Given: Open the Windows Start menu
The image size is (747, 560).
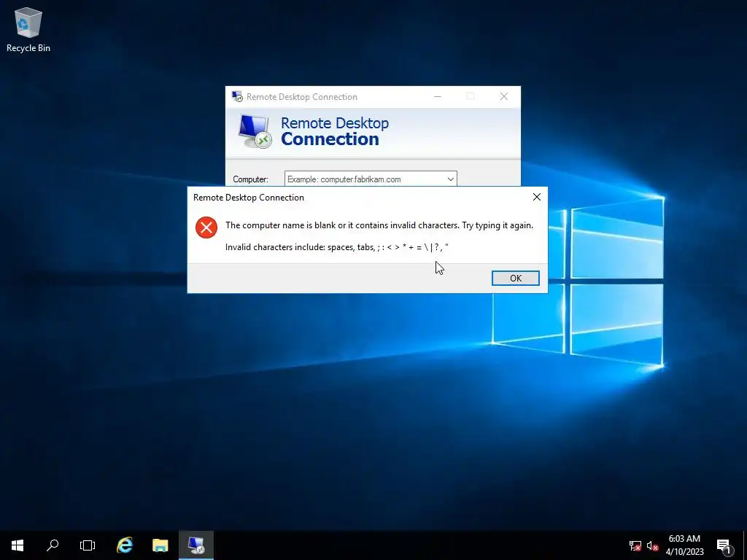Looking at the screenshot, I should click(18, 545).
